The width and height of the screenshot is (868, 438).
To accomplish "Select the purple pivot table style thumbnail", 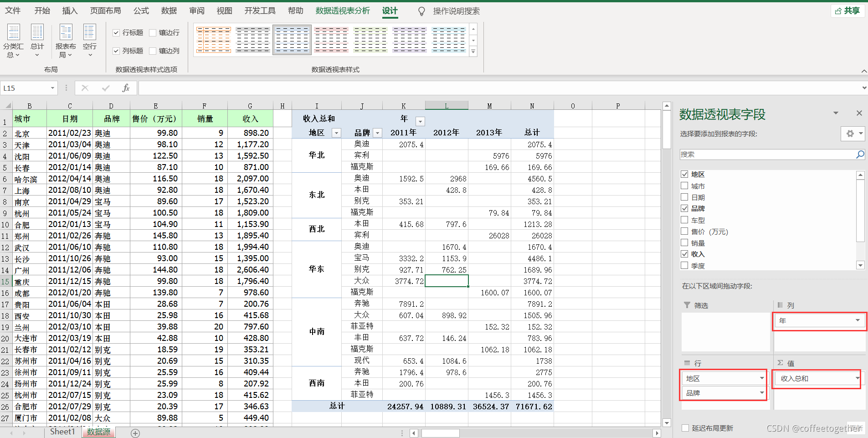I will click(x=410, y=40).
